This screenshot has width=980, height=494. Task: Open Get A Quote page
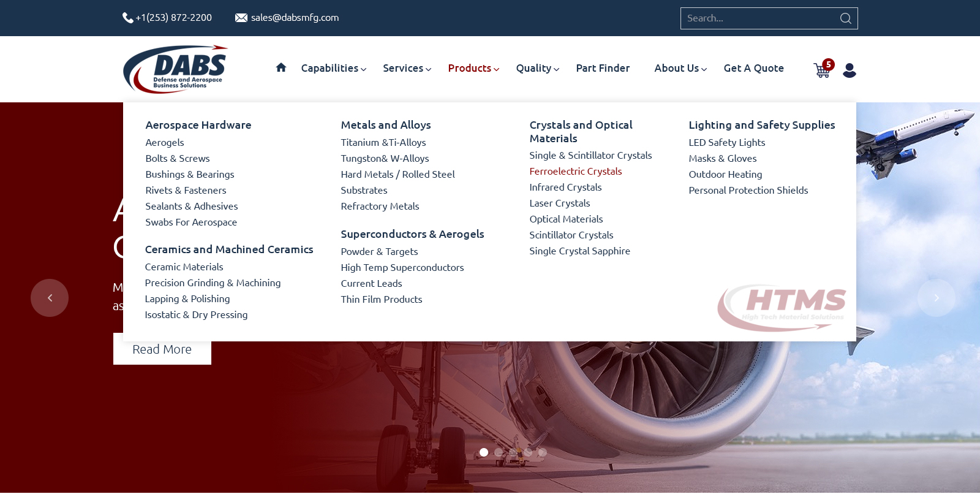point(753,68)
